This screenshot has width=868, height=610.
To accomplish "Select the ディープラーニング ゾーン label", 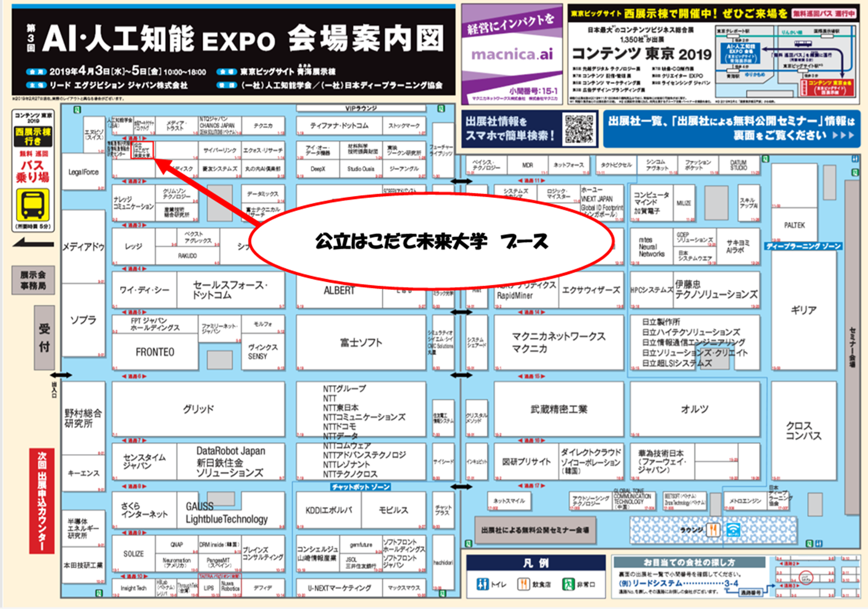I will [803, 246].
